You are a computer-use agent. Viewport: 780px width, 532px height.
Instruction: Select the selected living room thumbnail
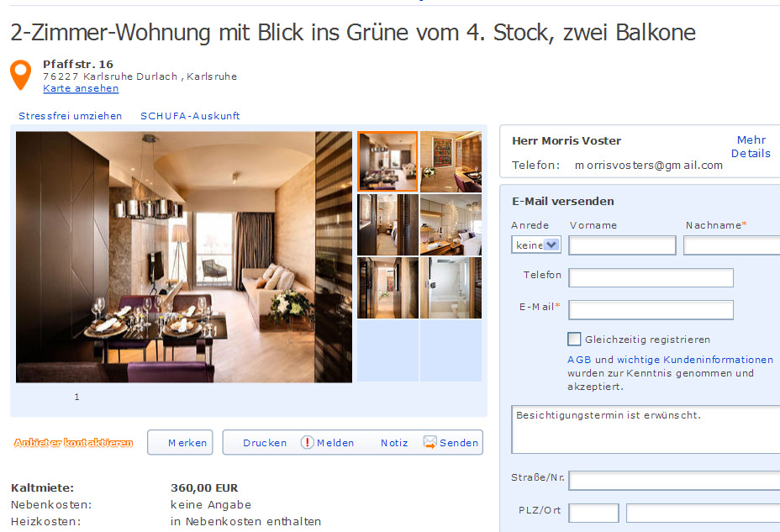[x=387, y=161]
